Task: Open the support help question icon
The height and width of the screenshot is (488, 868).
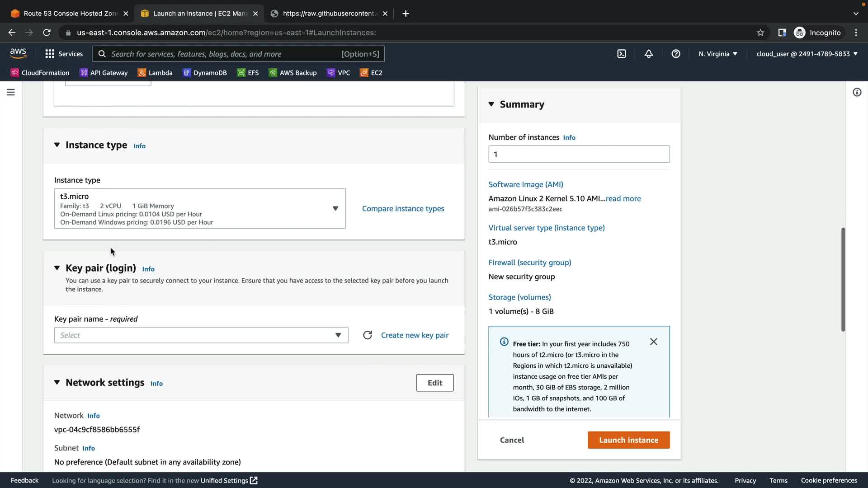Action: tap(676, 54)
